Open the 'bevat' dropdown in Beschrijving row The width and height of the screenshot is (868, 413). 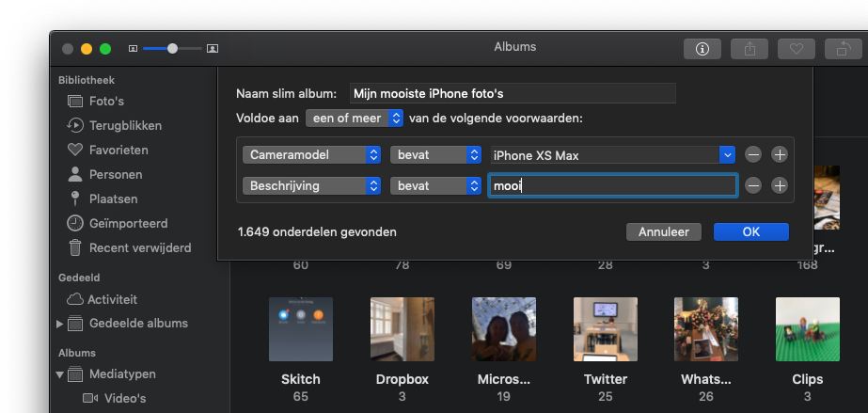(435, 186)
